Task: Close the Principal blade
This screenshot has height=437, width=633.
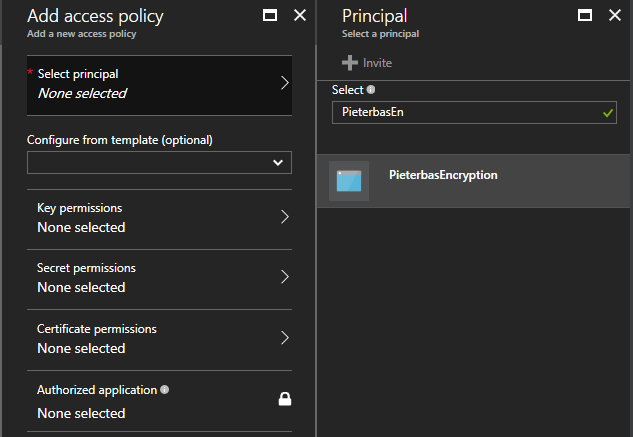Action: (x=616, y=16)
